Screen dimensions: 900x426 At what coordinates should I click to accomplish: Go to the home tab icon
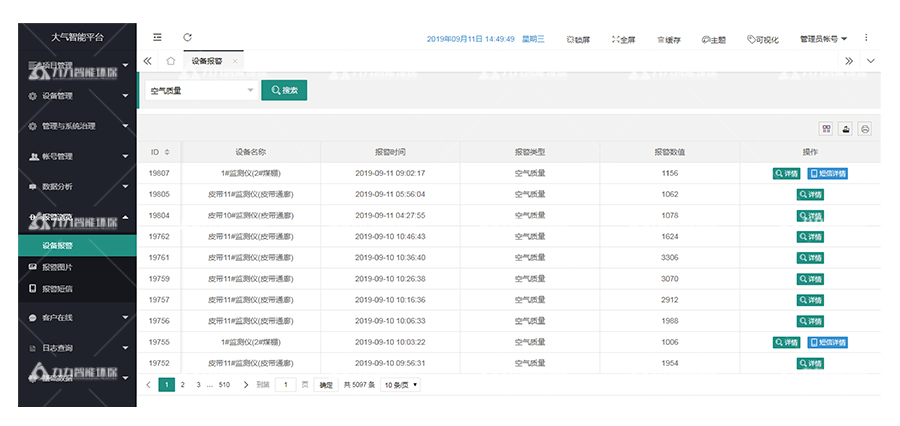tap(171, 61)
